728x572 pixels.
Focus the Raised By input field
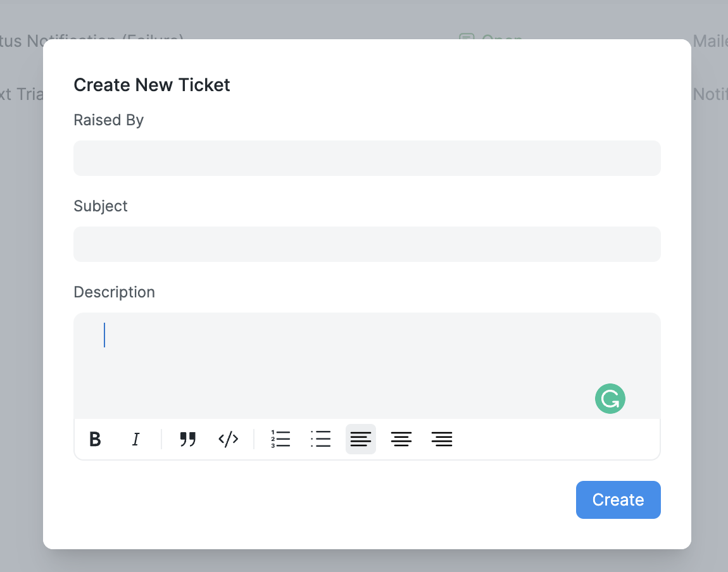[x=367, y=158]
